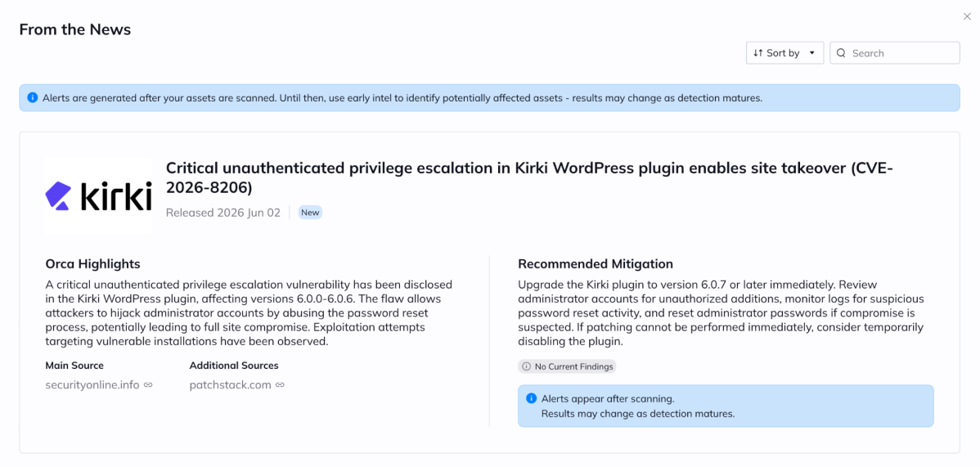The image size is (980, 467).
Task: Click the magnifier icon in Search box
Action: click(841, 53)
